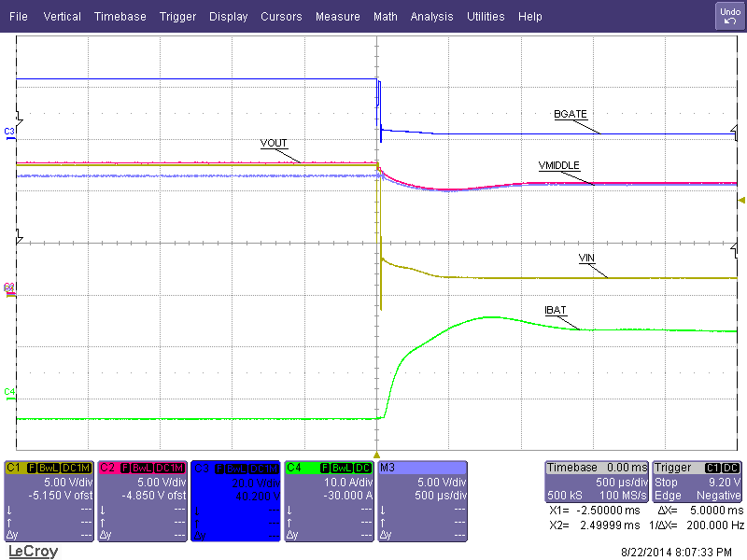The image size is (747, 560).
Task: Click the trigger delay marker below the grid
Action: (376, 455)
